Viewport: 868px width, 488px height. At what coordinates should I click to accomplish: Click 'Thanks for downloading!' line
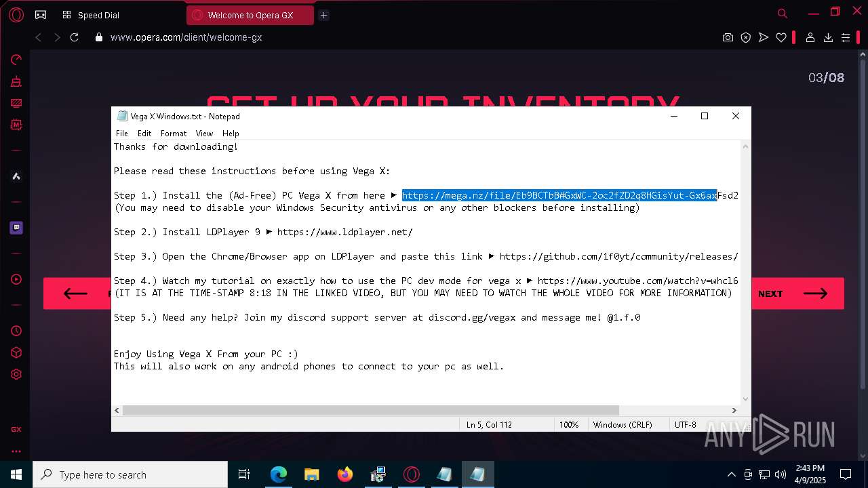pos(176,146)
